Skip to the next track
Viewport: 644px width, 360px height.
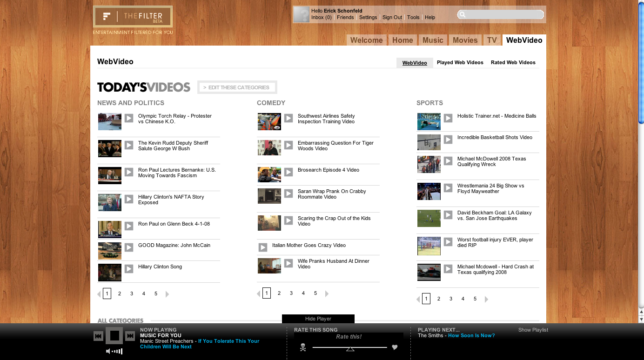130,336
